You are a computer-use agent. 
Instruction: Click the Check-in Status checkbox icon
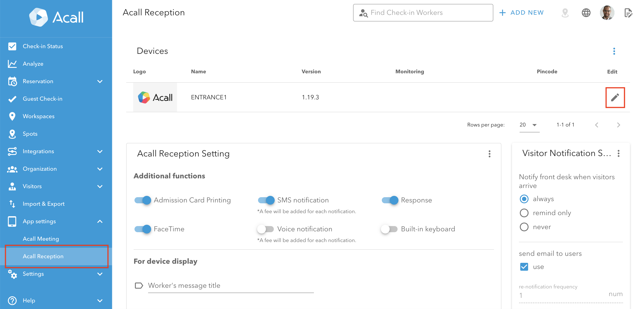point(12,46)
